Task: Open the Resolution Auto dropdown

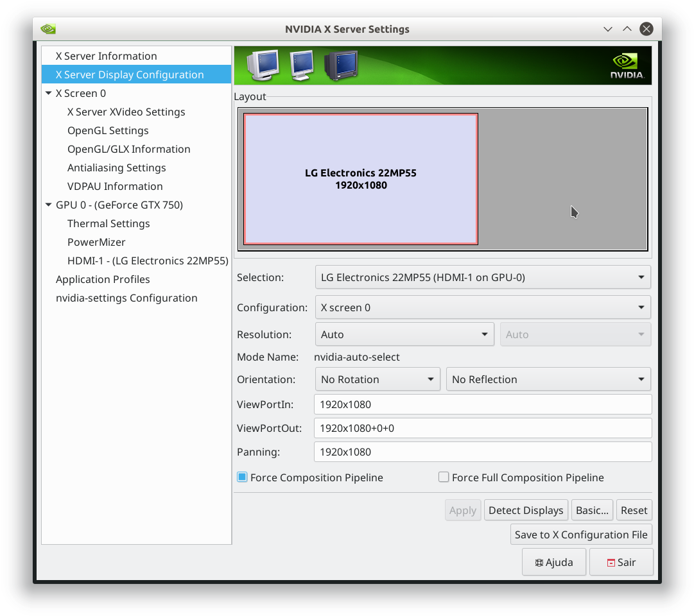Action: tap(404, 334)
